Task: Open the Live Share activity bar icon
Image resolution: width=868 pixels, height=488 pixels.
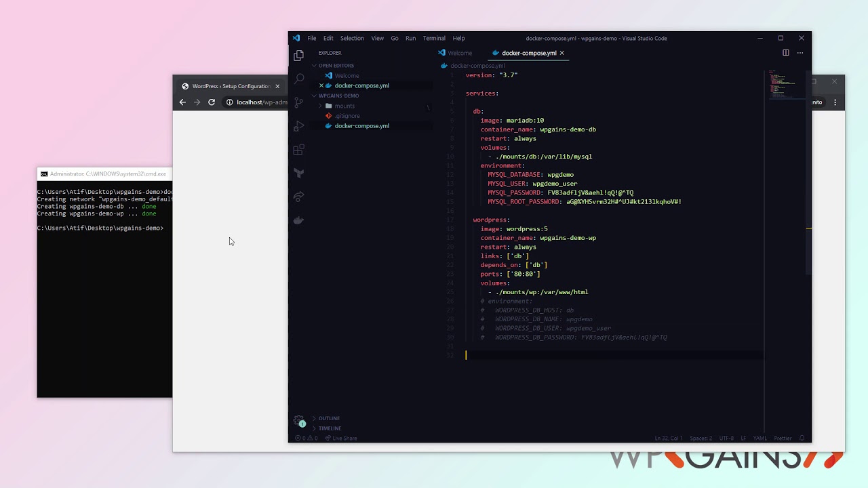Action: click(299, 197)
